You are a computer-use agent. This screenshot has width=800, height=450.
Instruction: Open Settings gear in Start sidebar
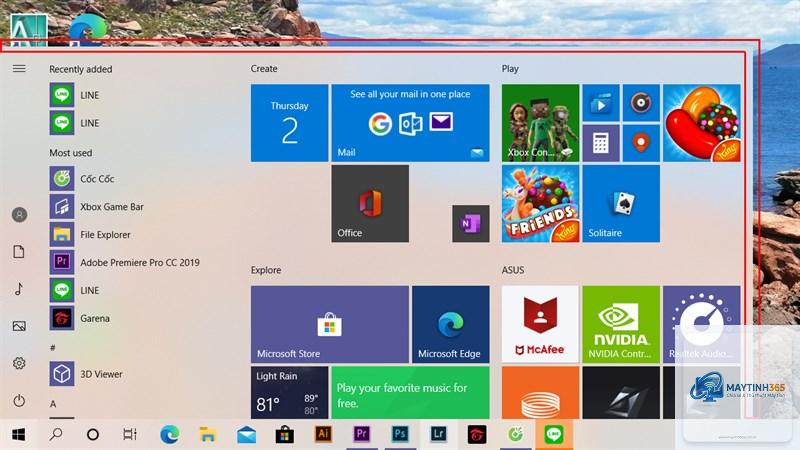point(19,363)
